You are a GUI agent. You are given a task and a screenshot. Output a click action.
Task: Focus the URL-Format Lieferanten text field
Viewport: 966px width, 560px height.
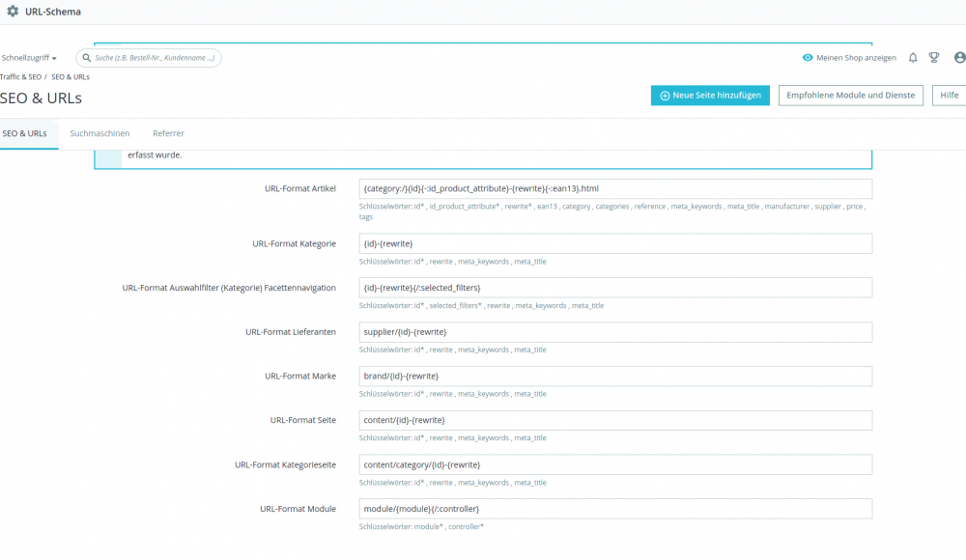(614, 331)
